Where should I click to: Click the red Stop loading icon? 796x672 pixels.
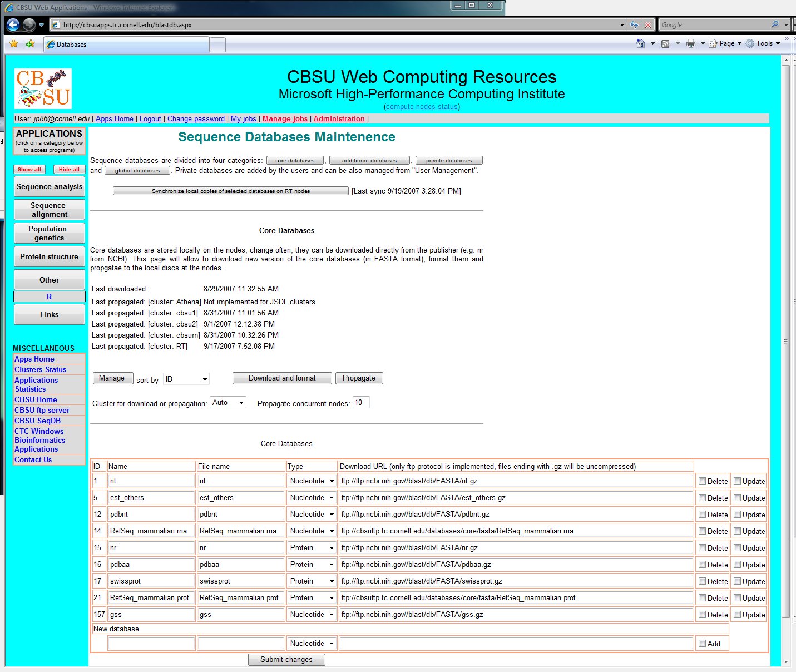pos(647,25)
